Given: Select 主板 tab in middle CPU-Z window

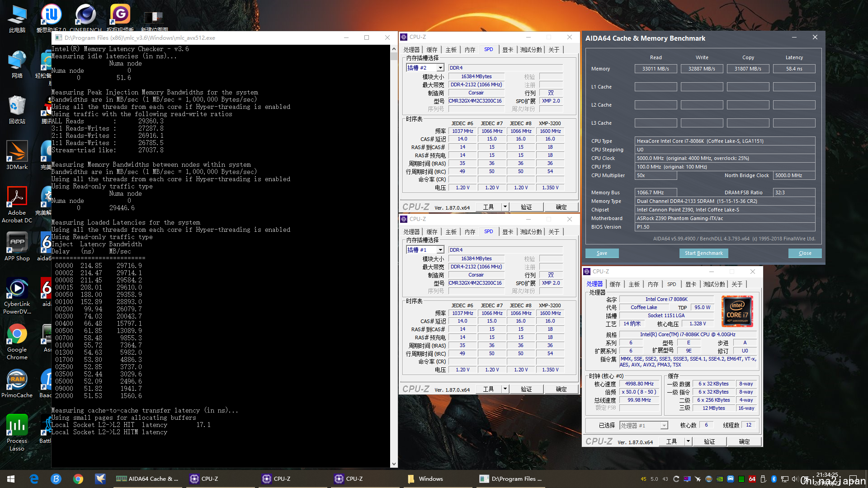Looking at the screenshot, I should (451, 232).
